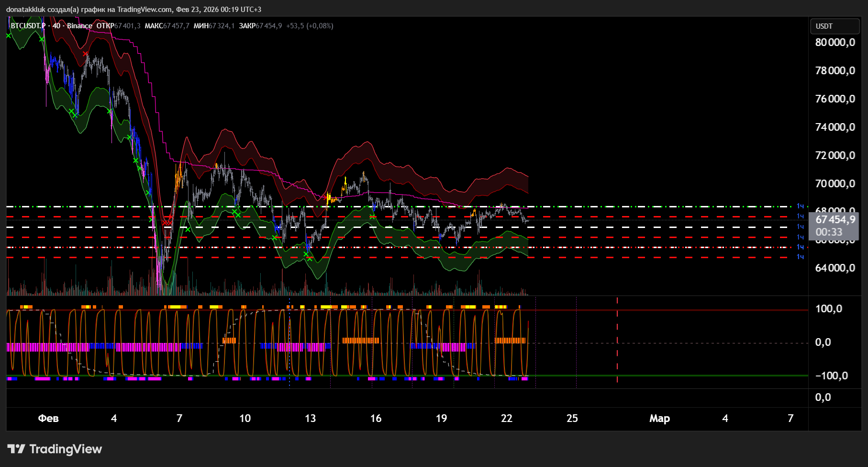This screenshot has height=467, width=868.
Task: Click the 64000,0 price axis label
Action: [835, 268]
